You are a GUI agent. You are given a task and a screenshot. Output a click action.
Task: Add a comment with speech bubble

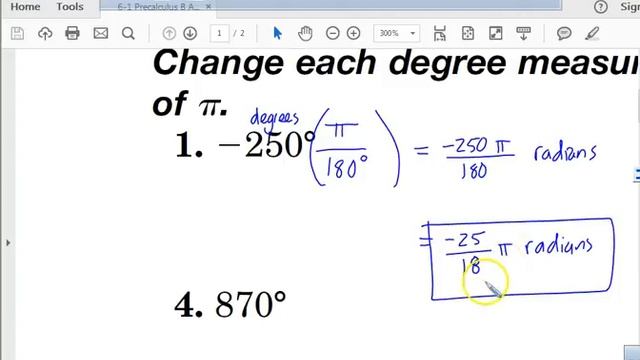coord(564,33)
